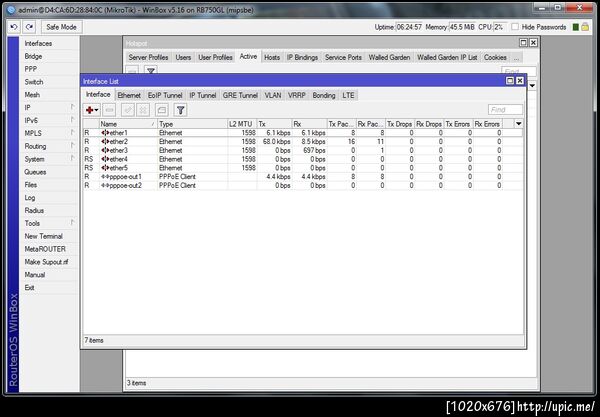Open Interfaces from sidebar menu
Screen dimensions: 600x417
[38, 43]
